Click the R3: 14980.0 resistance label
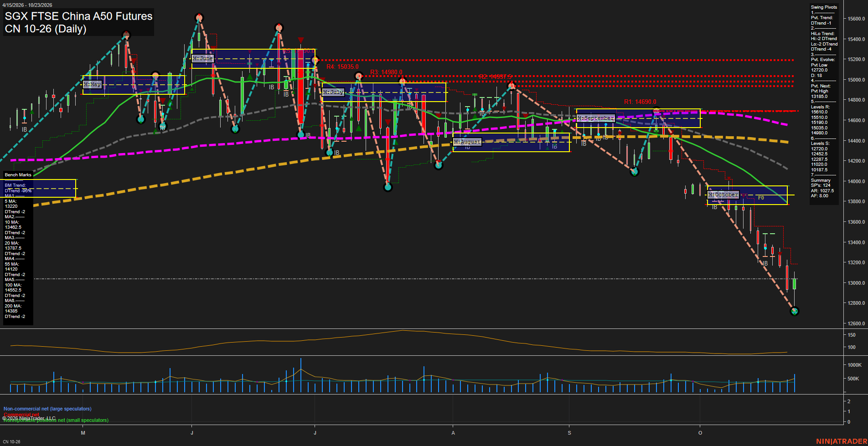This screenshot has height=446, width=868. (x=386, y=72)
